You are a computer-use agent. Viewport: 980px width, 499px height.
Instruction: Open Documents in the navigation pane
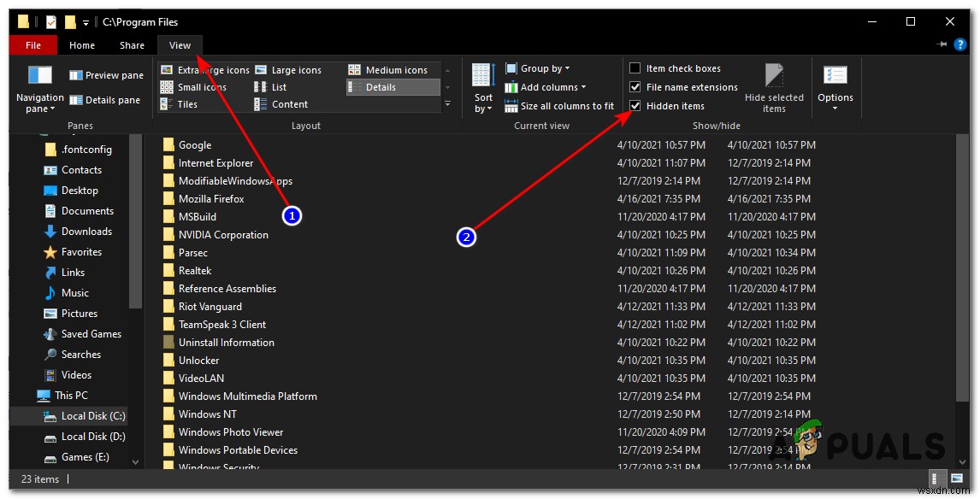[x=78, y=211]
